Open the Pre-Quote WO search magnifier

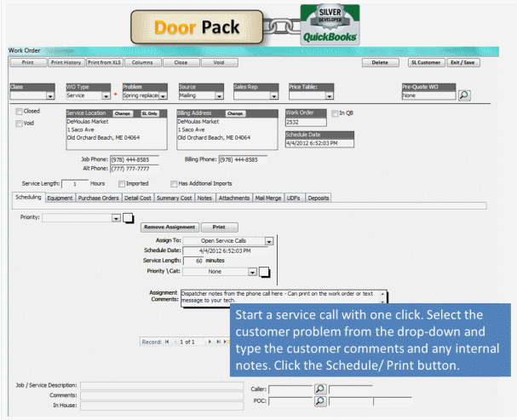coord(464,95)
